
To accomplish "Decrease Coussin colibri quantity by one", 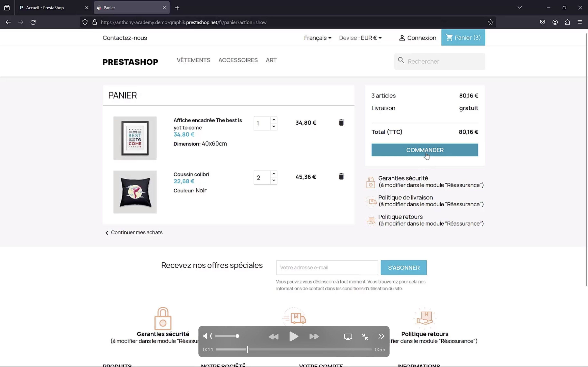I will [x=274, y=180].
